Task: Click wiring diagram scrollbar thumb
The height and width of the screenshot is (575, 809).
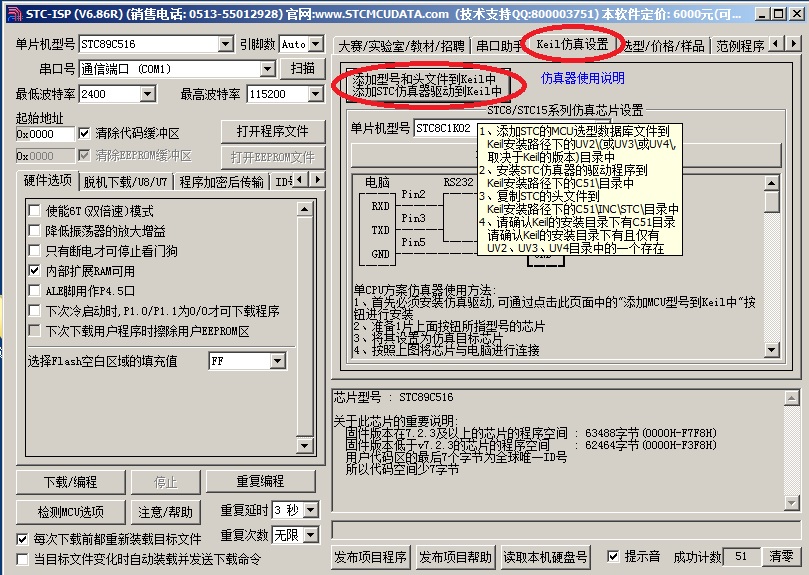Action: click(x=771, y=201)
